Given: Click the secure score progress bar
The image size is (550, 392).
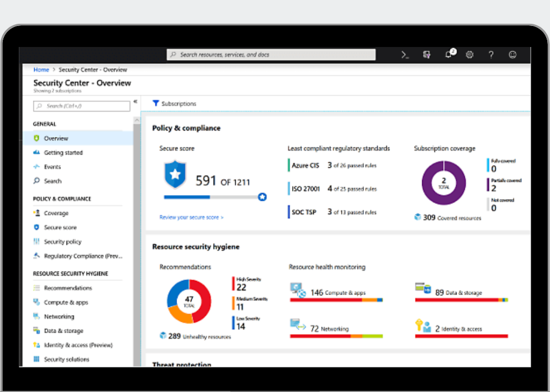Looking at the screenshot, I should tap(215, 197).
